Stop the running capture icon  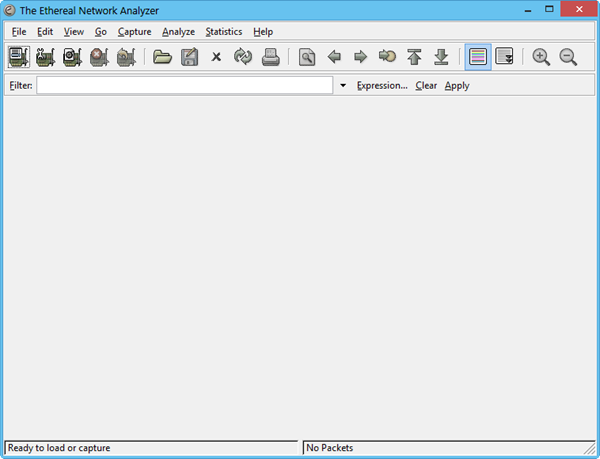pyautogui.click(x=99, y=57)
